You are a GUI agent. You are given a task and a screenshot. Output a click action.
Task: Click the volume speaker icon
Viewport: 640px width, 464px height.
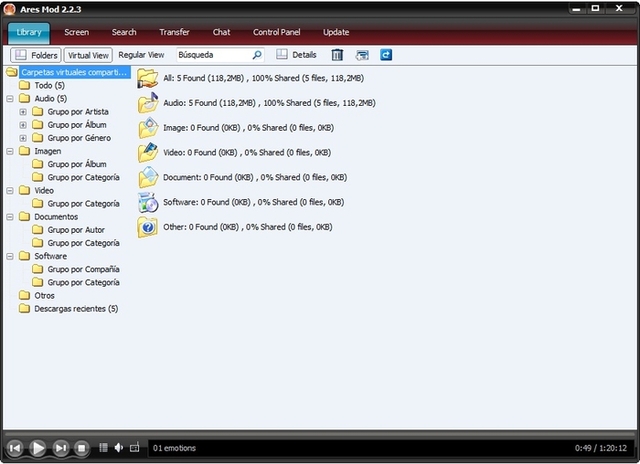119,448
